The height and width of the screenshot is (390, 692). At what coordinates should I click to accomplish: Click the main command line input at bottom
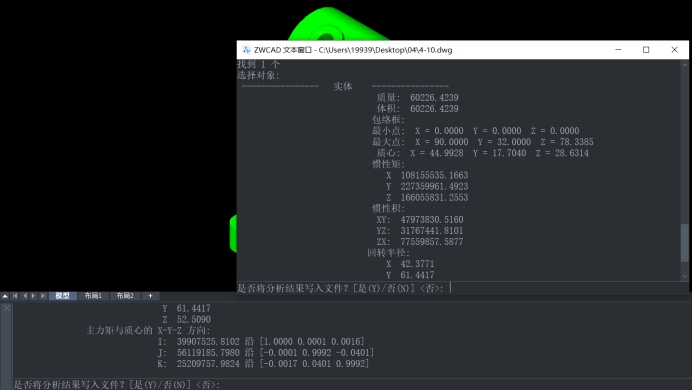352,384
